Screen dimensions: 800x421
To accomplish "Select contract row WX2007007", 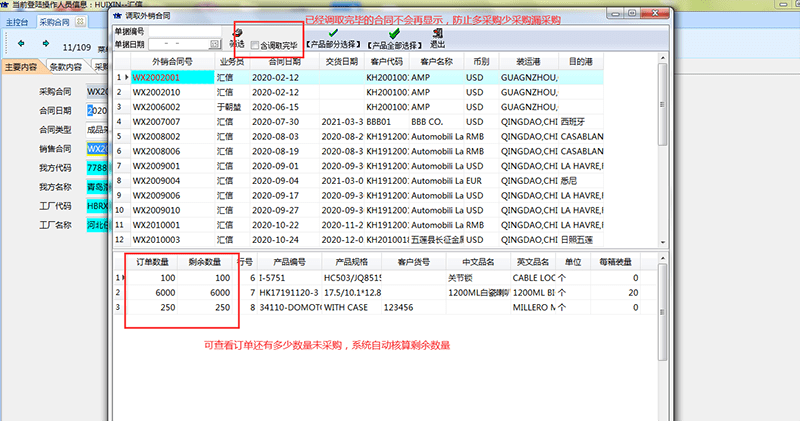I will click(156, 121).
